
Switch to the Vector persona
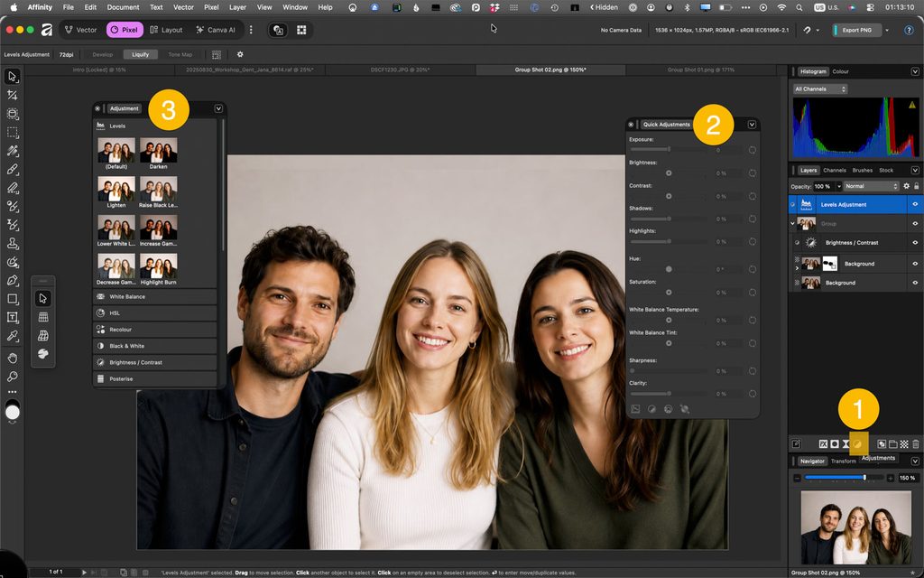(80, 30)
